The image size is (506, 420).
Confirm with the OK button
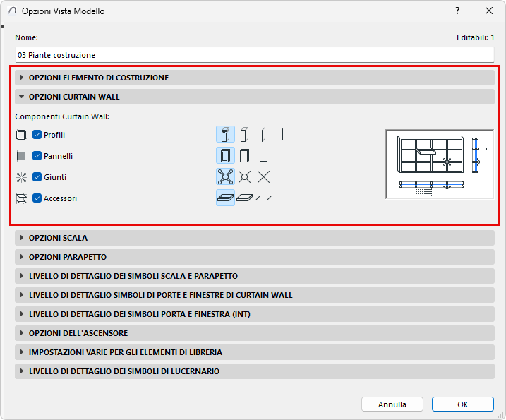click(463, 404)
